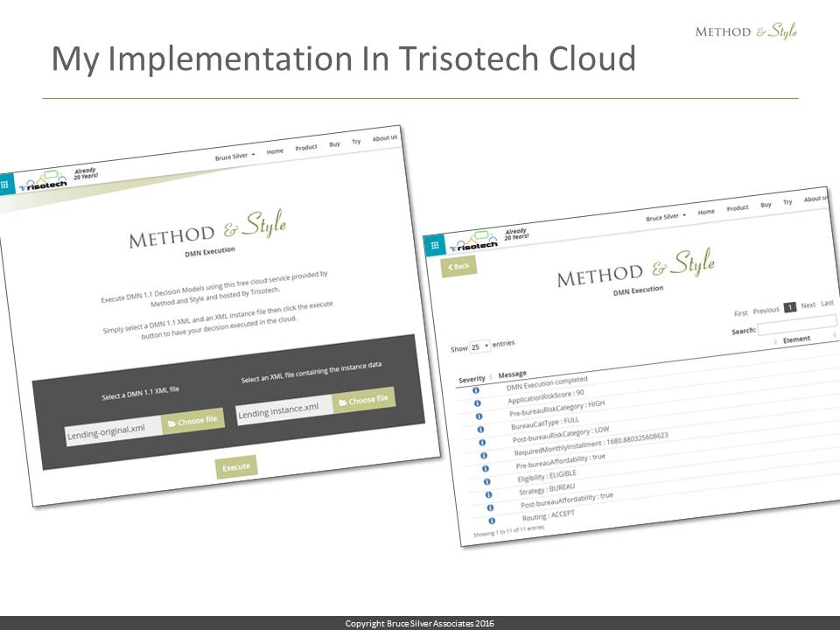Click info icon beside Routing : ACCEPT row
The image size is (840, 630).
[491, 520]
